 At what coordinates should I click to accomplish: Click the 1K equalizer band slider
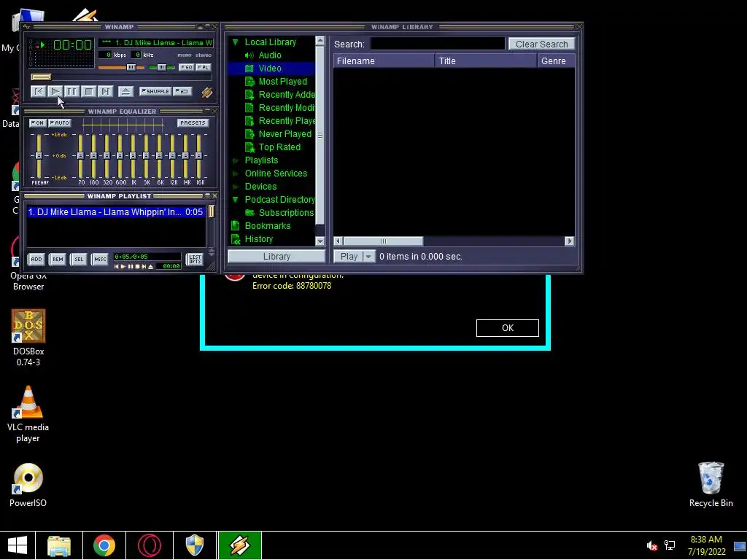pyautogui.click(x=133, y=156)
